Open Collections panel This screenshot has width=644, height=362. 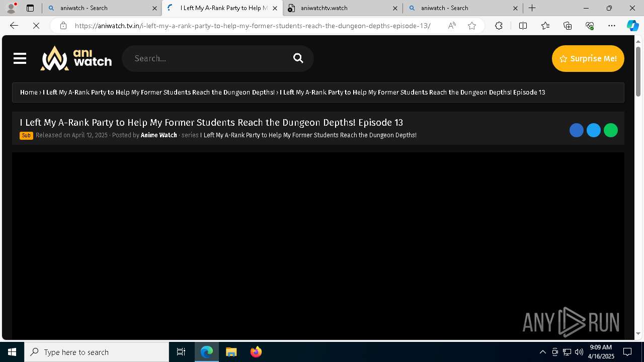568,26
